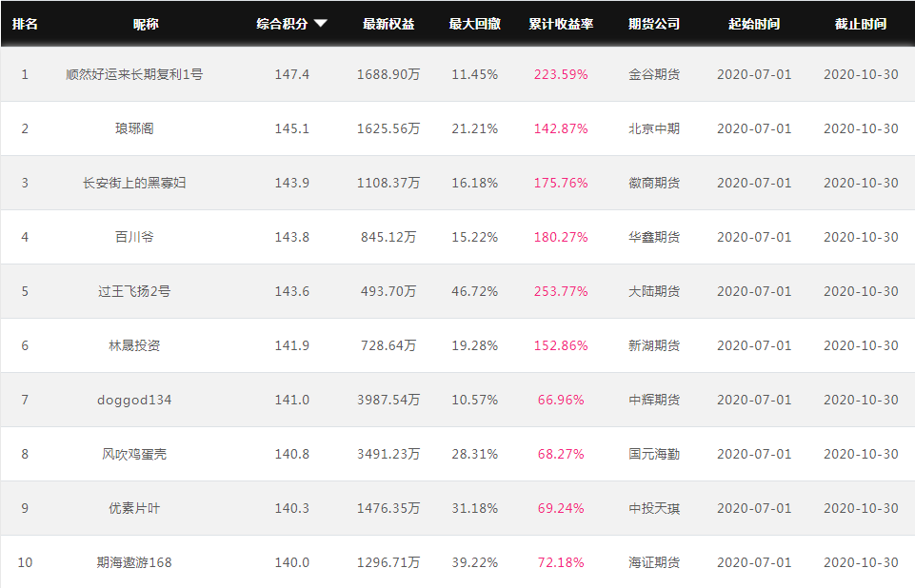
Task: Click the nickname 风吹鸡蛋壳
Action: pos(134,454)
